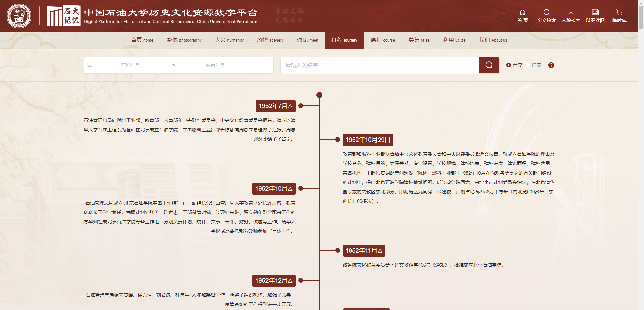
Task: Click the 1952年7月 timeline date label
Action: 275,106
